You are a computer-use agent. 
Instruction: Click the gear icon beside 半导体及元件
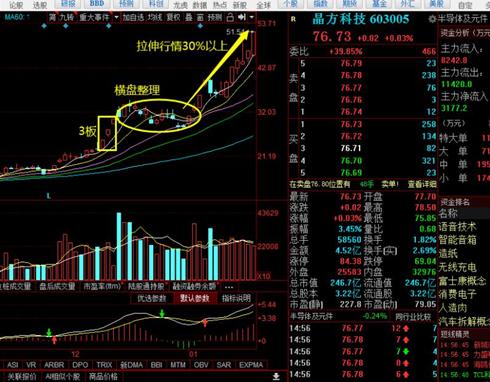click(x=432, y=19)
